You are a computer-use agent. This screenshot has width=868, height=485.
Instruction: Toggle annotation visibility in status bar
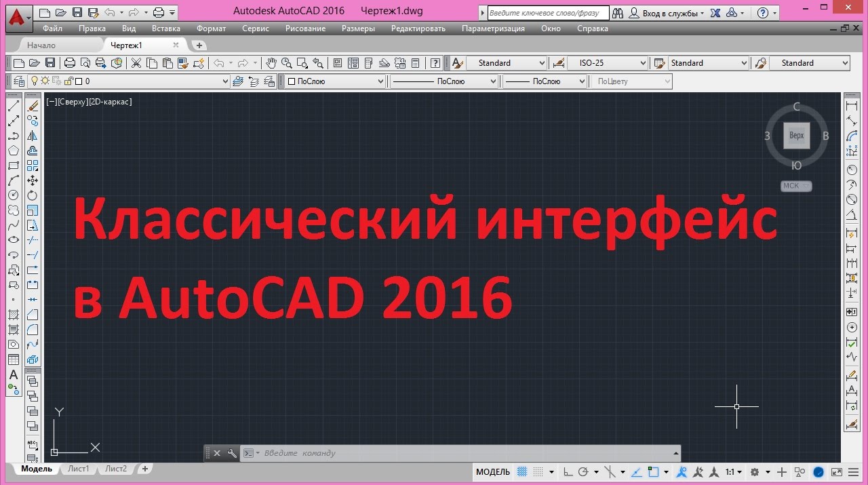point(682,472)
